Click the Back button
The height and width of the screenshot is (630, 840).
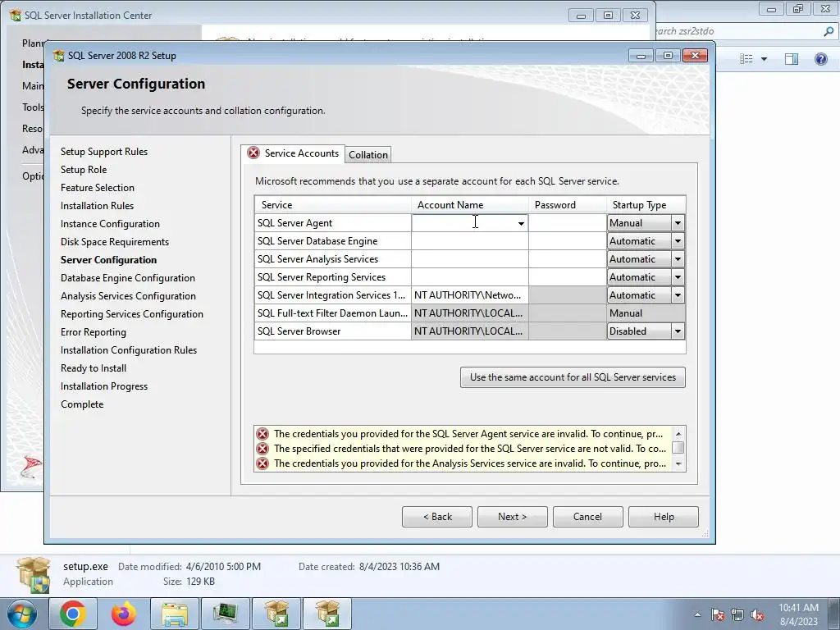437,517
